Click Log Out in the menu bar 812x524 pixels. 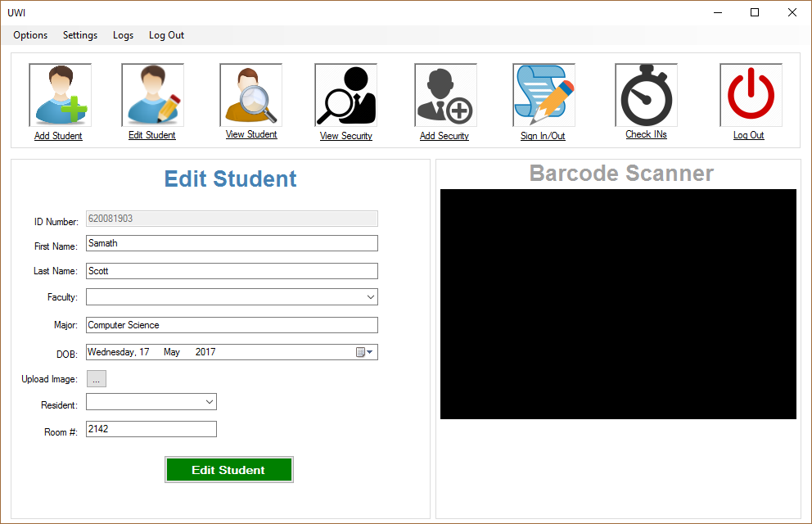(167, 35)
